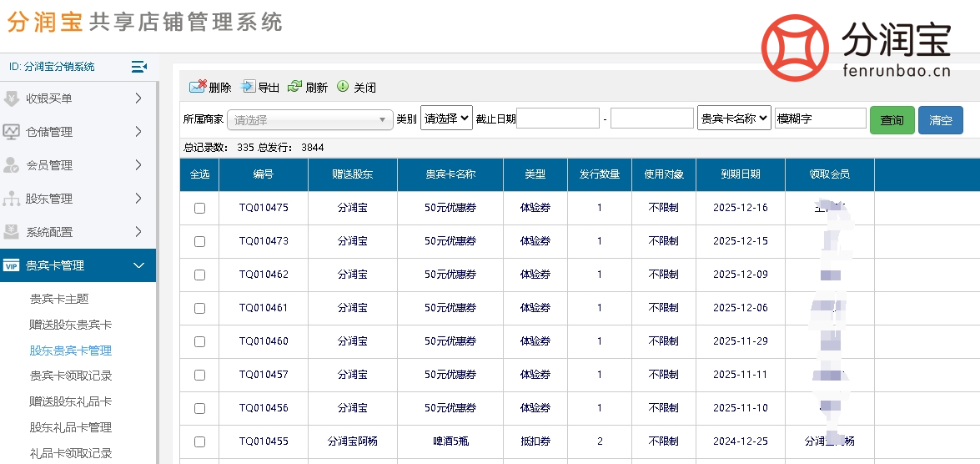Click the blue 清空 clear button
This screenshot has height=464, width=980.
[x=941, y=120]
